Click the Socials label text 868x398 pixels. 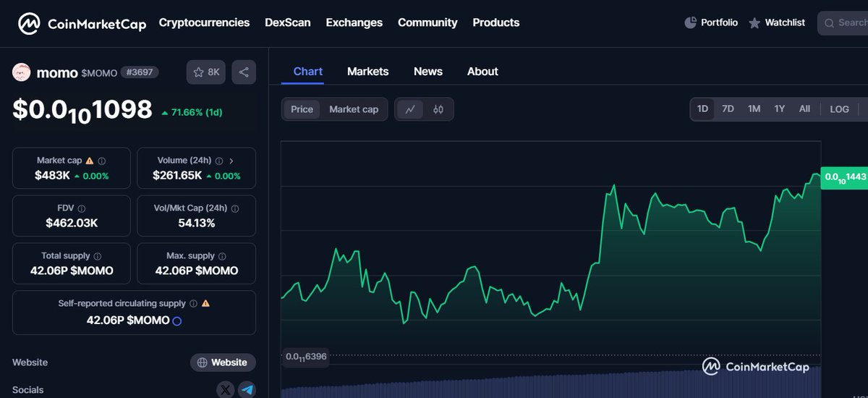28,390
